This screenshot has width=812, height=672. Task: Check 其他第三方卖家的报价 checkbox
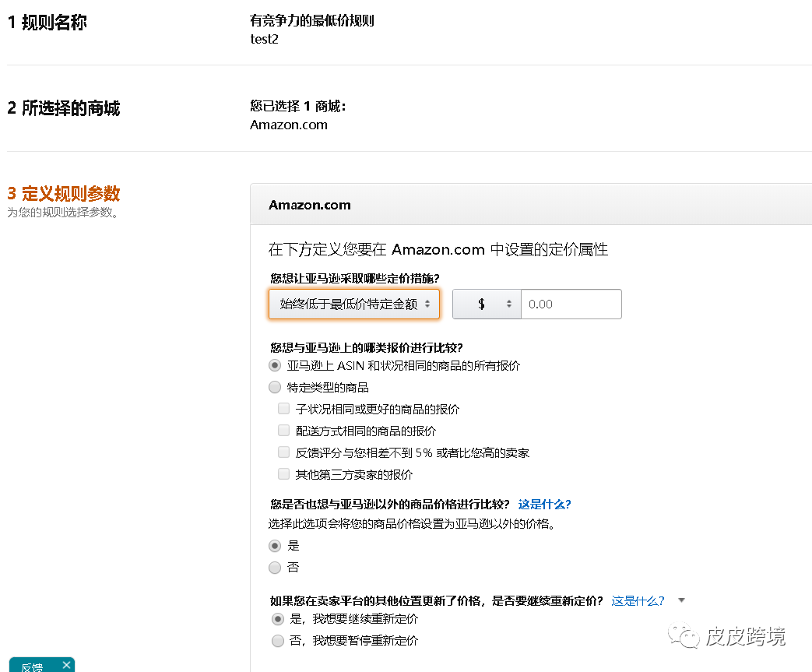pyautogui.click(x=284, y=474)
